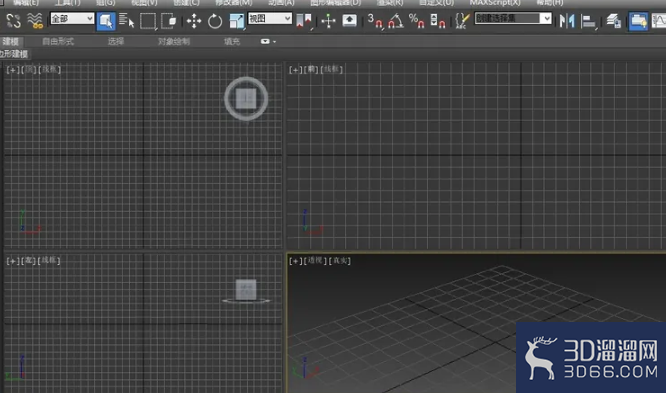Toggle the Graphite ribbon icon
This screenshot has width=666, height=393.
click(x=638, y=21)
